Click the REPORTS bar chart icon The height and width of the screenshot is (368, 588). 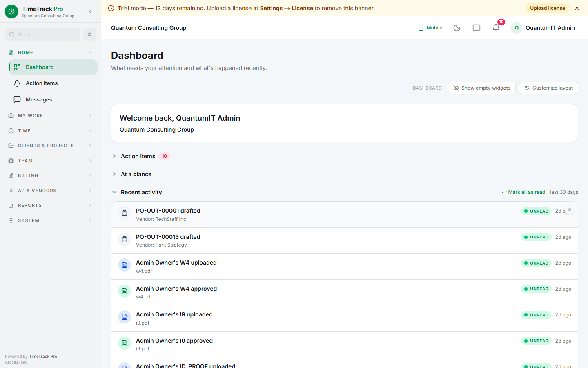[11, 205]
